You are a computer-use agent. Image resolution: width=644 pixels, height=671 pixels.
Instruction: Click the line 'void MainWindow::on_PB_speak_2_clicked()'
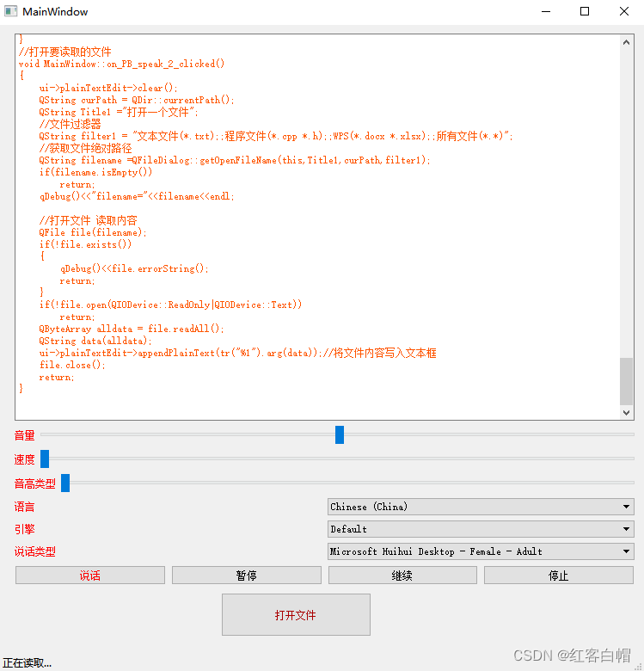(121, 65)
